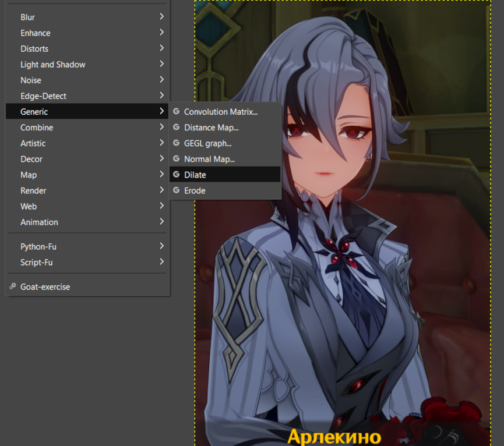
Task: Expand arrow on the Blur row
Action: (x=161, y=16)
